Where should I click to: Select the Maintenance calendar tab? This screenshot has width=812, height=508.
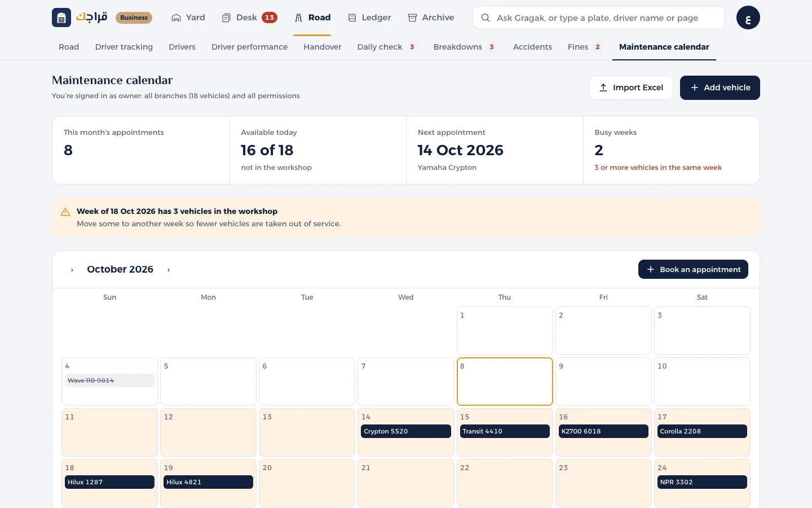664,47
